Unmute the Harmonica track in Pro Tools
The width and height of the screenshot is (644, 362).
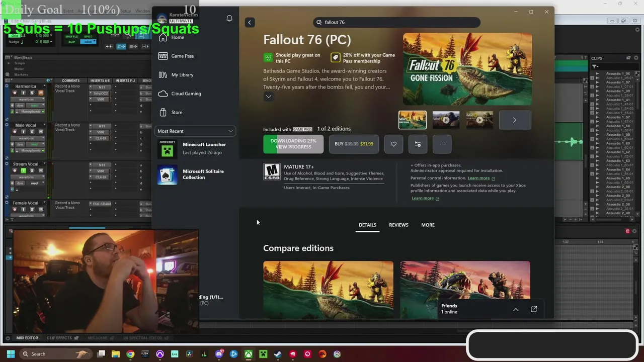coord(41,93)
